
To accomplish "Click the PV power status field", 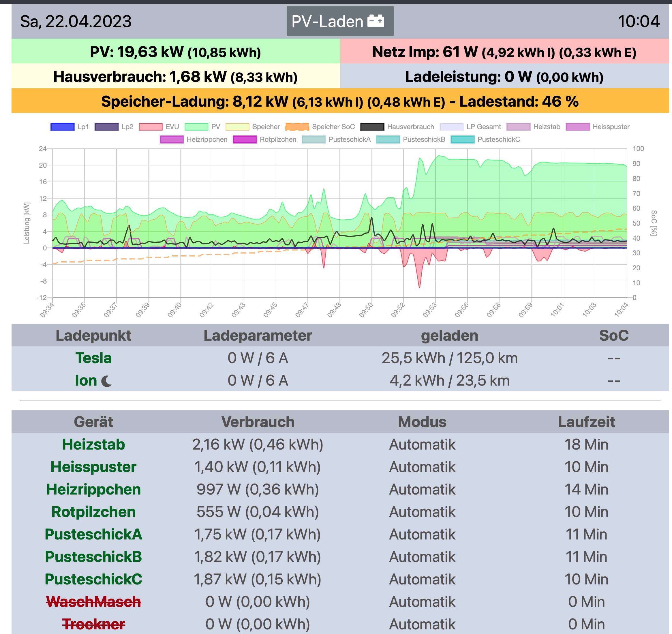I will point(176,52).
